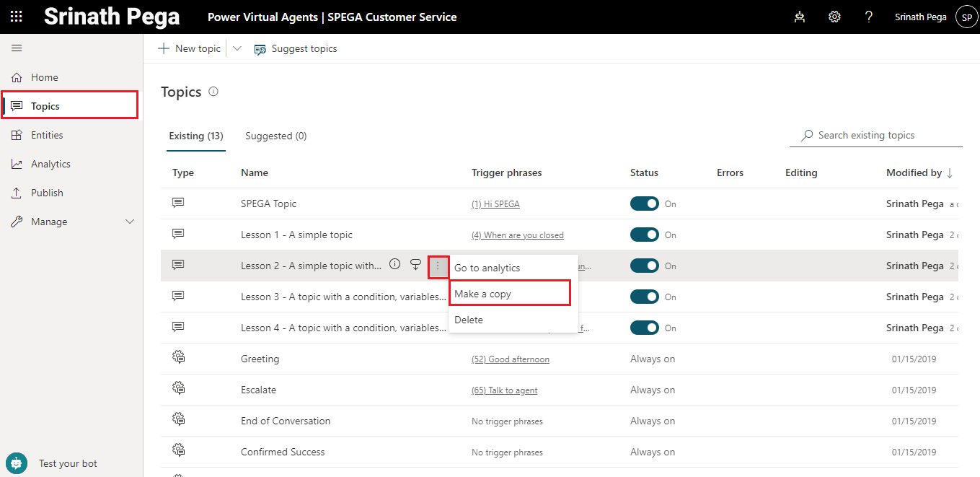Click the Test your bot icon

point(17,463)
